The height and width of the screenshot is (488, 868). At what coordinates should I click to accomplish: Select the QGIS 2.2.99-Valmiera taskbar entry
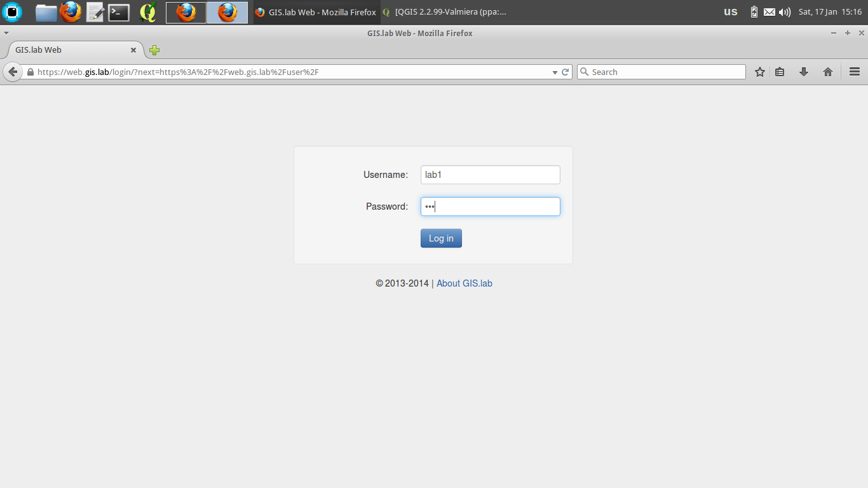click(444, 12)
